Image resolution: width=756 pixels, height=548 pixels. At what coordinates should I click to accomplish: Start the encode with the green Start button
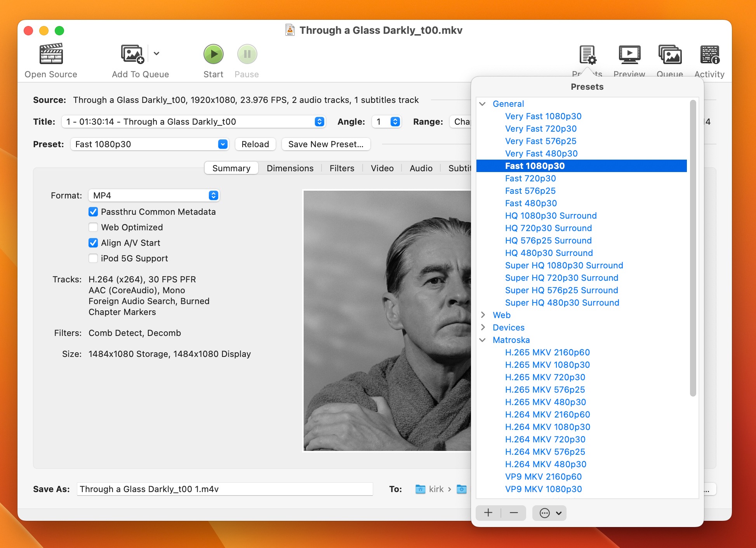pyautogui.click(x=214, y=54)
